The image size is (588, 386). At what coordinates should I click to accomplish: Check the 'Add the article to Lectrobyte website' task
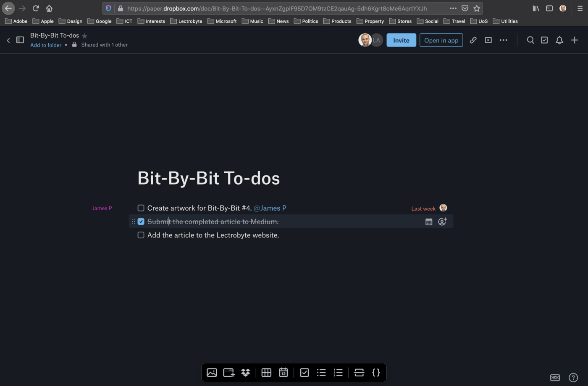pyautogui.click(x=141, y=235)
